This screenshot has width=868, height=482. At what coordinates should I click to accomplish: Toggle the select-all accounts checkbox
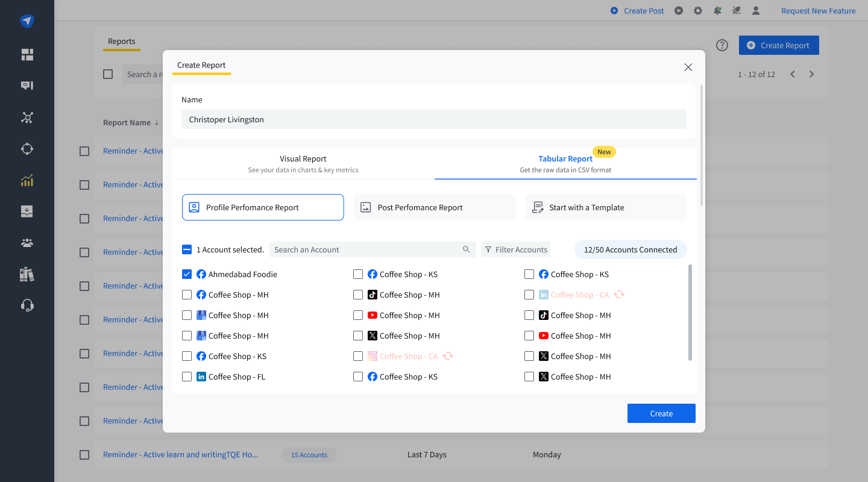pyautogui.click(x=187, y=249)
